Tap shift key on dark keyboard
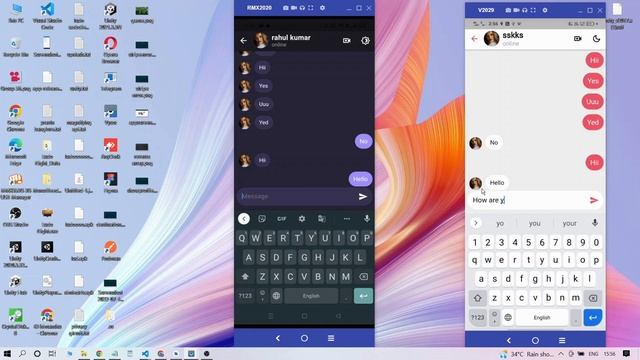 click(x=245, y=277)
